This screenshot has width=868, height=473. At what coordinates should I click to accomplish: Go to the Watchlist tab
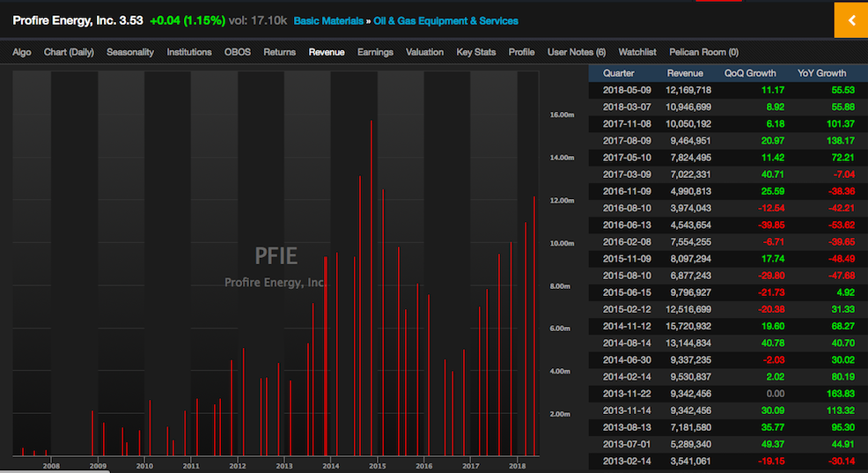(637, 52)
